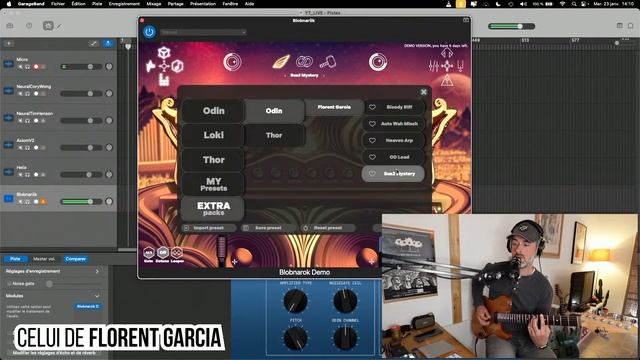Favorite the Bloody Riff preset heart
This screenshot has width=640, height=360.
point(372,107)
